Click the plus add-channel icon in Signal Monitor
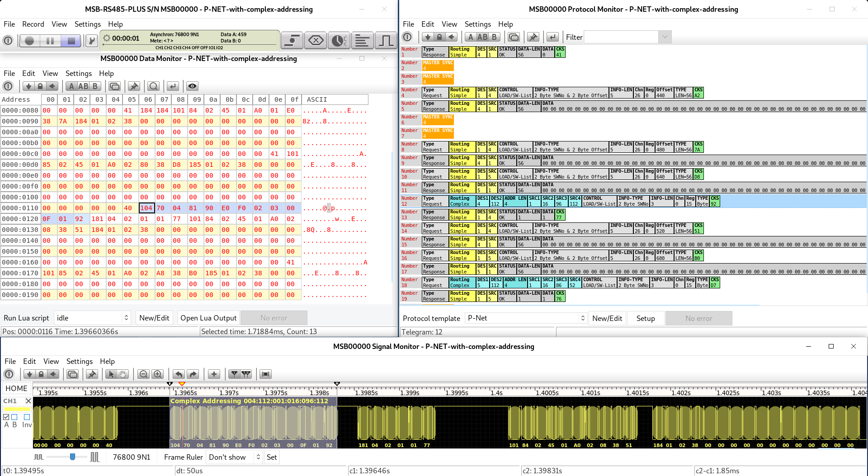 [x=214, y=374]
